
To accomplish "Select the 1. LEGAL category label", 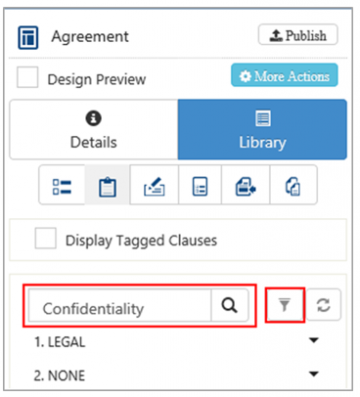I will tap(60, 342).
